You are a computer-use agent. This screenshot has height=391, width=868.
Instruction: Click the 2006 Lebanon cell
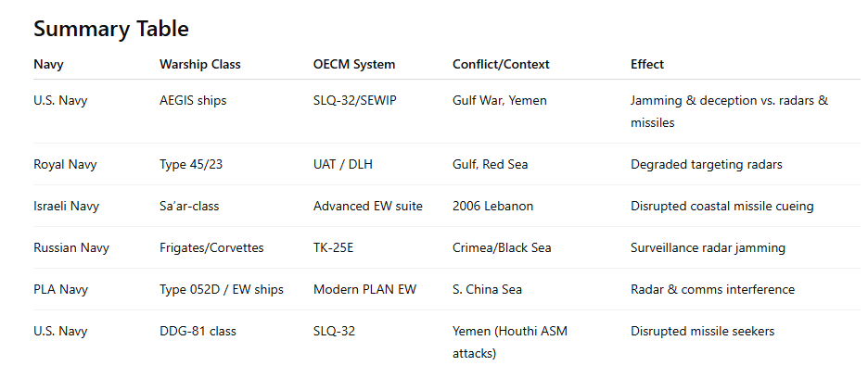pos(492,207)
